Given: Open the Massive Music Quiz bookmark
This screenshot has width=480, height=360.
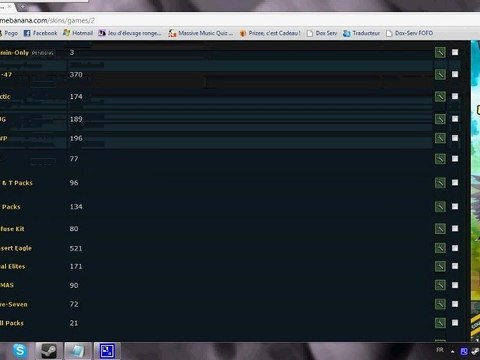Looking at the screenshot, I should coord(201,33).
